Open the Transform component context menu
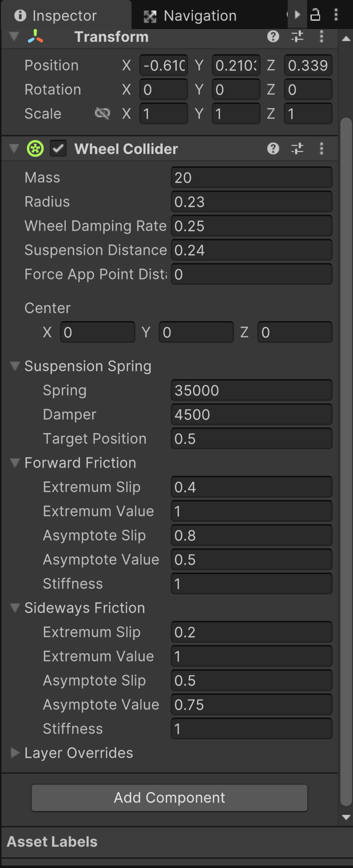 [x=321, y=36]
